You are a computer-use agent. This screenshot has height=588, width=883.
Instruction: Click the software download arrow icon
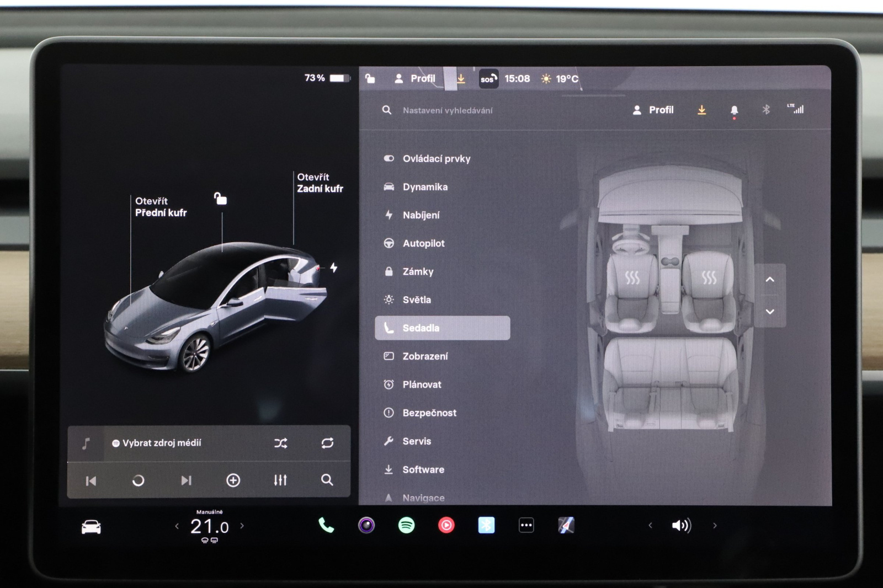coord(701,110)
